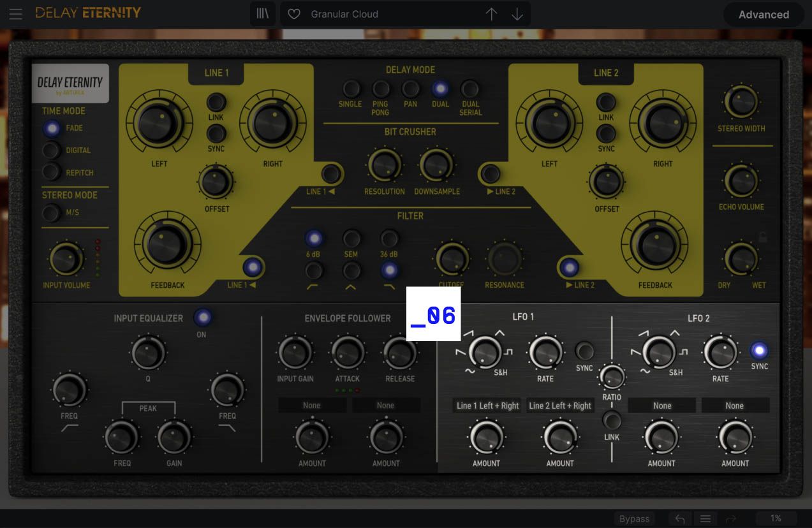The width and height of the screenshot is (812, 528).
Task: Click the Delay Eternity by Arturia logo
Action: pos(70,84)
